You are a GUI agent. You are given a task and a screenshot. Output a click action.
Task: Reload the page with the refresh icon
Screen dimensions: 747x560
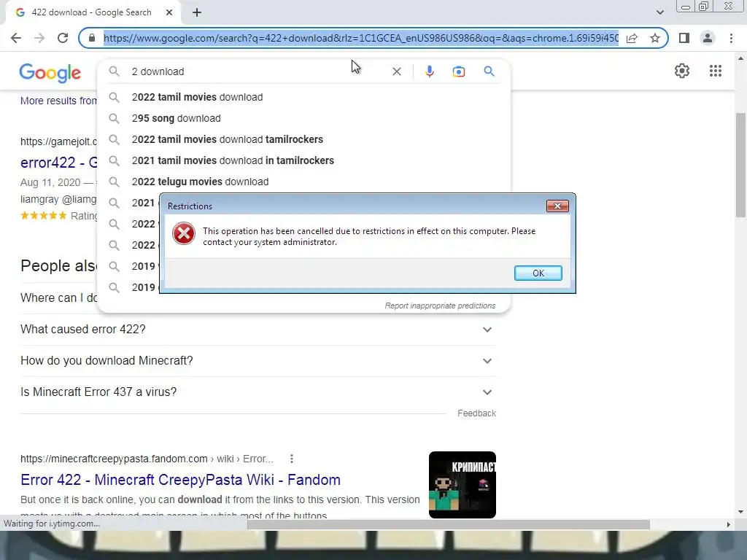(63, 38)
